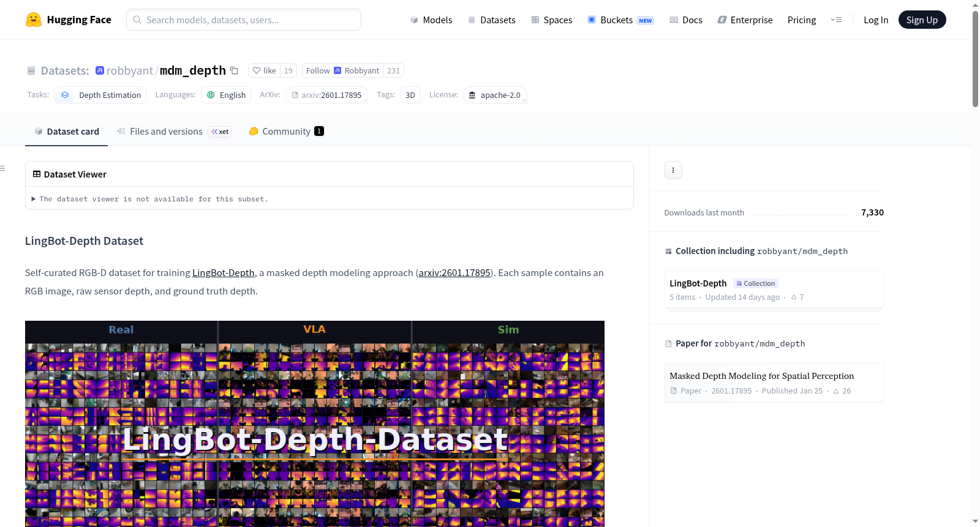The image size is (980, 527).
Task: Click the Sign Up button
Action: click(x=922, y=20)
